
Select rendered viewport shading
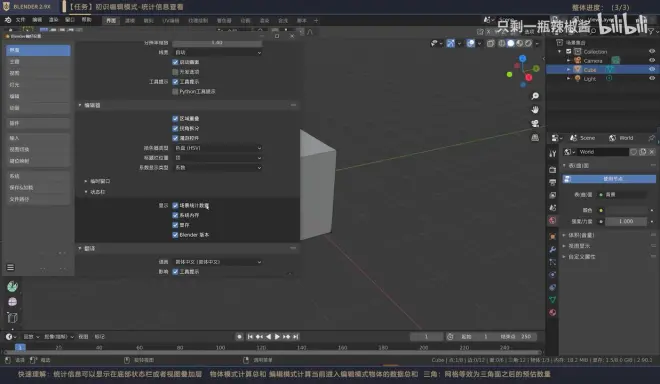click(x=528, y=43)
